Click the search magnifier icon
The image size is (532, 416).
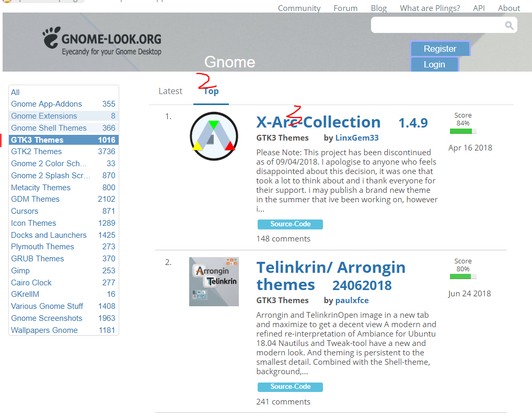pos(509,25)
